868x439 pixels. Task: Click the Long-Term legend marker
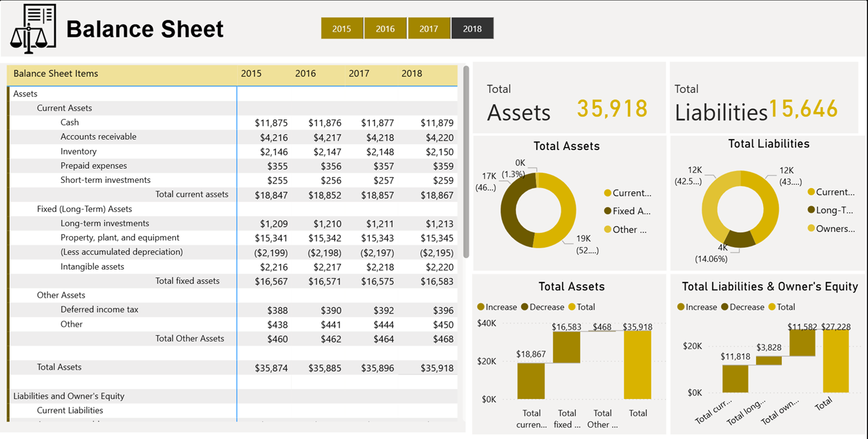(x=810, y=209)
